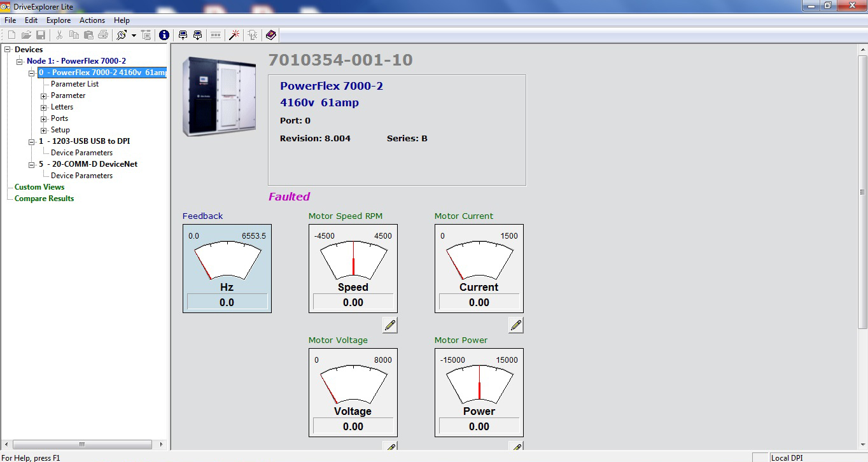This screenshot has height=462, width=868.
Task: Click the Motor Current gauge dial
Action: [479, 268]
